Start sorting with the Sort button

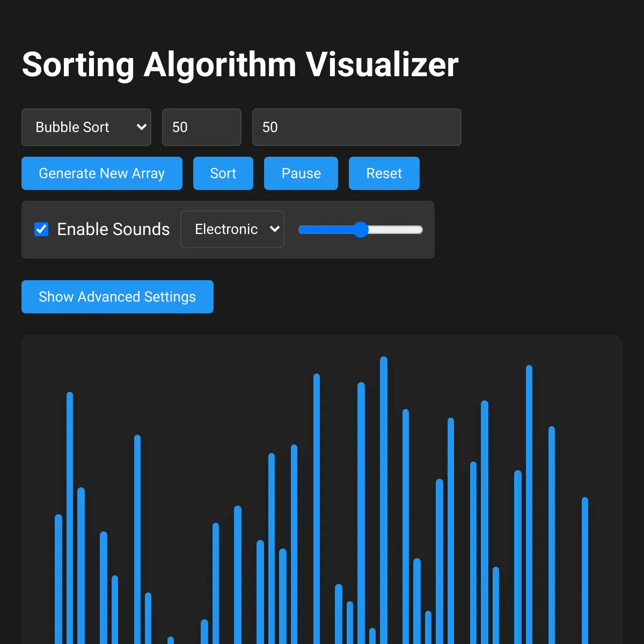(x=223, y=173)
